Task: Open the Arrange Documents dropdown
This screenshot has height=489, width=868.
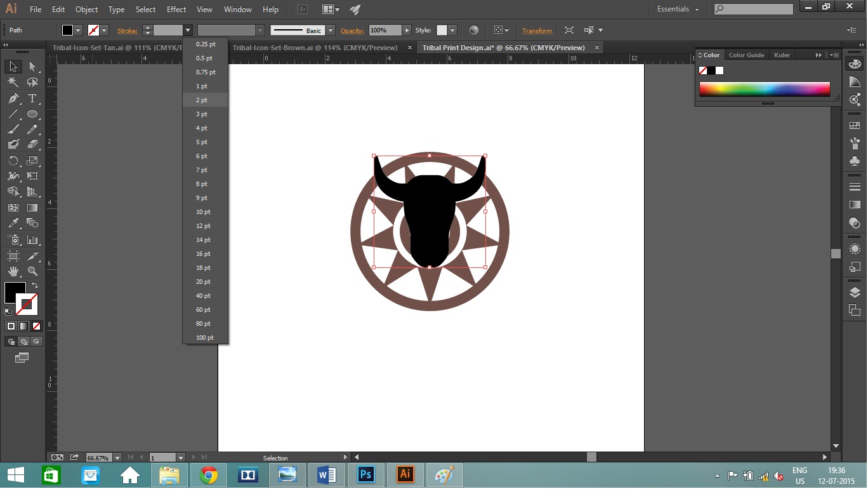Action: 330,10
